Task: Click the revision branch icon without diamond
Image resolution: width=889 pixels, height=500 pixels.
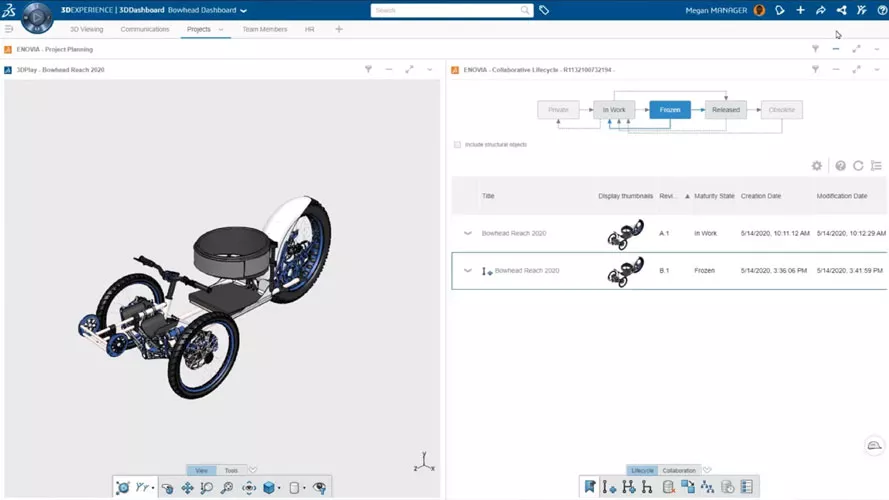Action: coord(647,486)
